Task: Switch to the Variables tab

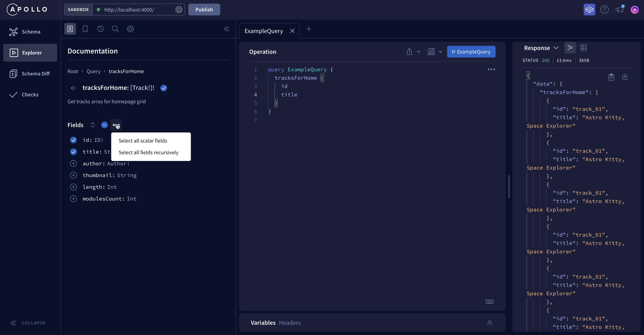Action: [263, 323]
